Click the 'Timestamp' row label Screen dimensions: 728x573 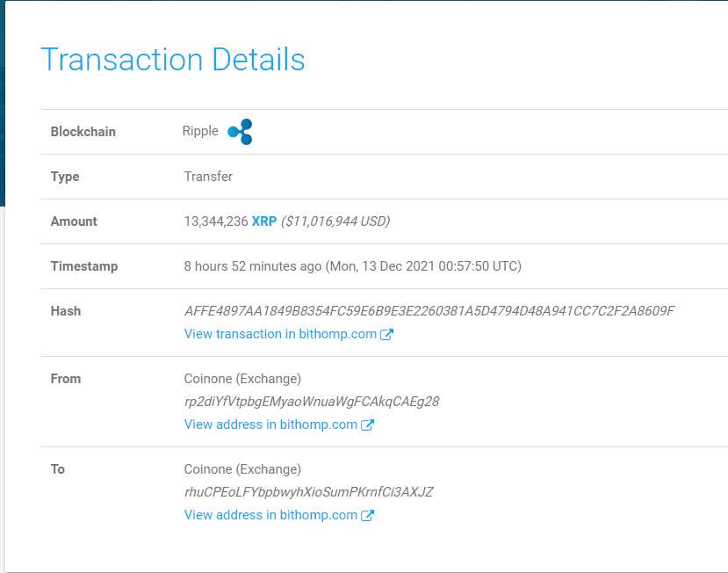(x=84, y=266)
